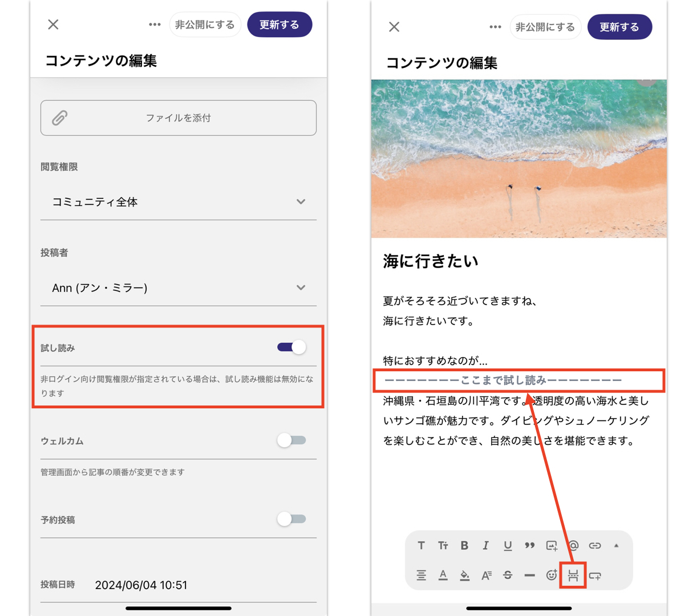The height and width of the screenshot is (616, 697).
Task: Collapse the formatting toolbar with the triangle
Action: coord(616,546)
